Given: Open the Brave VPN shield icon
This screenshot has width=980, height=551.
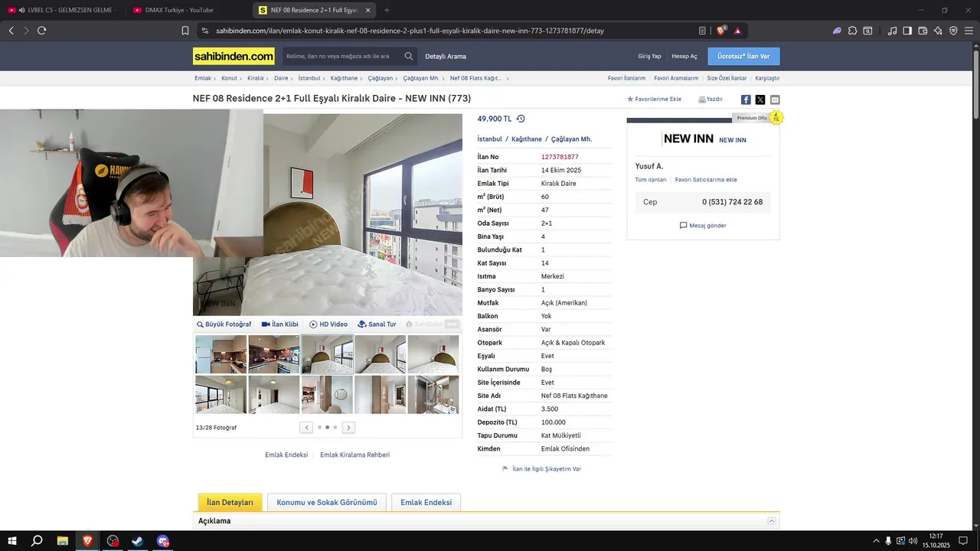Looking at the screenshot, I should tap(953, 31).
